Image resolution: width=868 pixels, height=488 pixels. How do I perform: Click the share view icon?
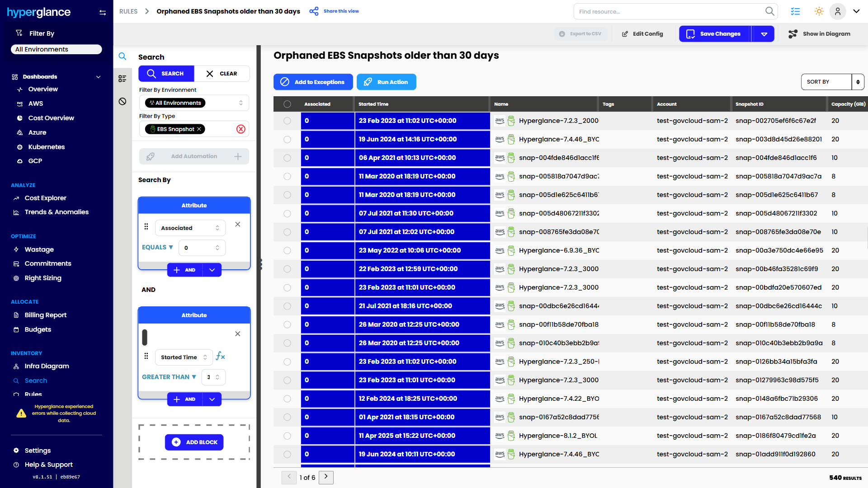click(314, 11)
